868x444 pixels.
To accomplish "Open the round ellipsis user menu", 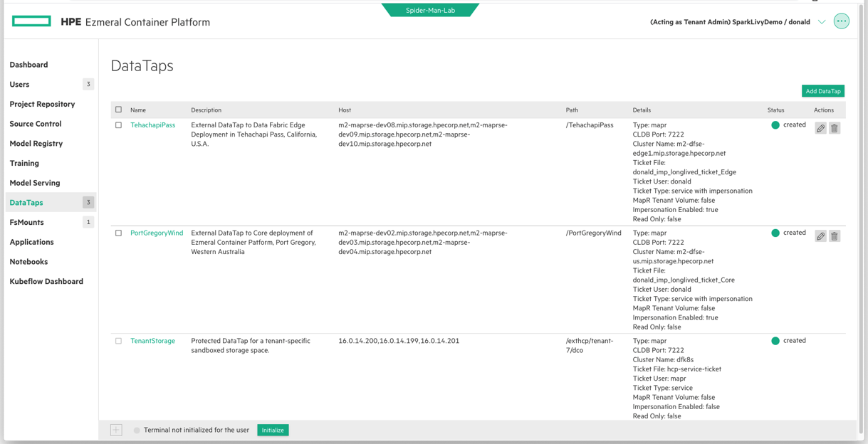I will pos(842,21).
